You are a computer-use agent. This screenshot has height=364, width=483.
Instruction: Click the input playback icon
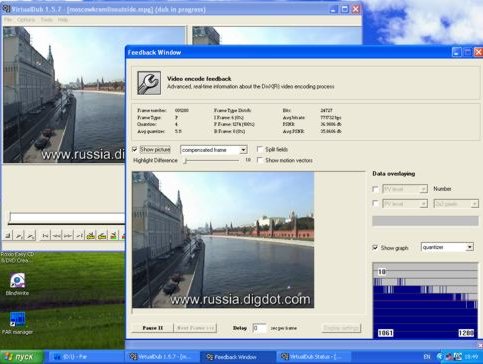coord(19,236)
